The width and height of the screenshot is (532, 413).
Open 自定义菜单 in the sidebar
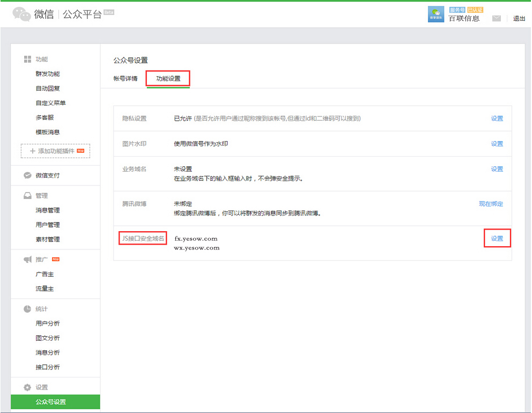click(x=51, y=103)
